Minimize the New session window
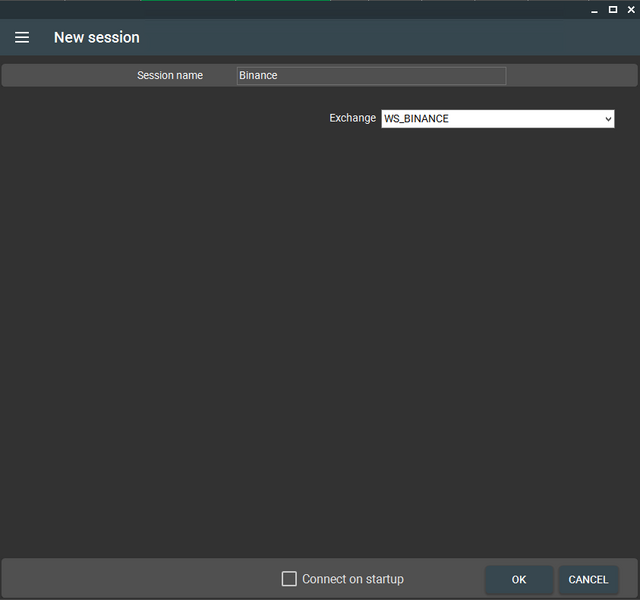Image resolution: width=640 pixels, height=600 pixels. (x=594, y=9)
